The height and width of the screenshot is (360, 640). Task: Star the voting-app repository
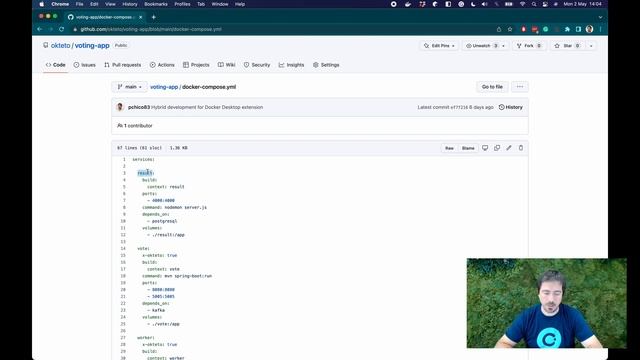pyautogui.click(x=568, y=46)
